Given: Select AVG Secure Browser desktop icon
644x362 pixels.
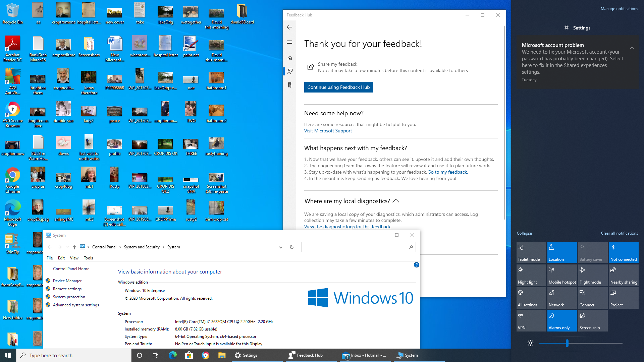Looking at the screenshot, I should (x=13, y=114).
